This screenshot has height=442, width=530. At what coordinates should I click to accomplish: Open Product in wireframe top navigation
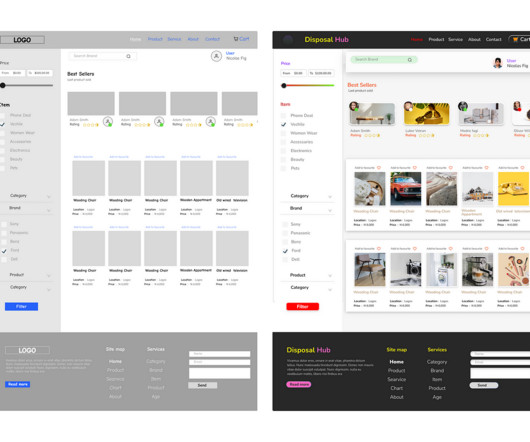click(x=155, y=39)
